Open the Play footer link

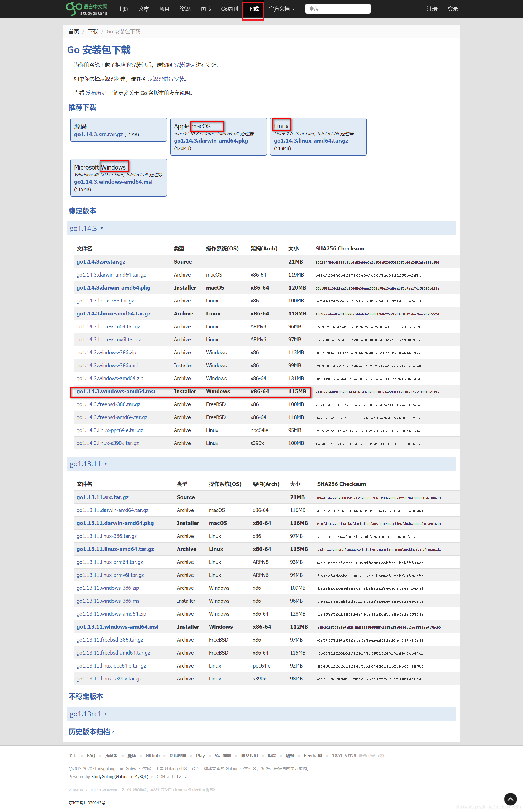coord(200,756)
